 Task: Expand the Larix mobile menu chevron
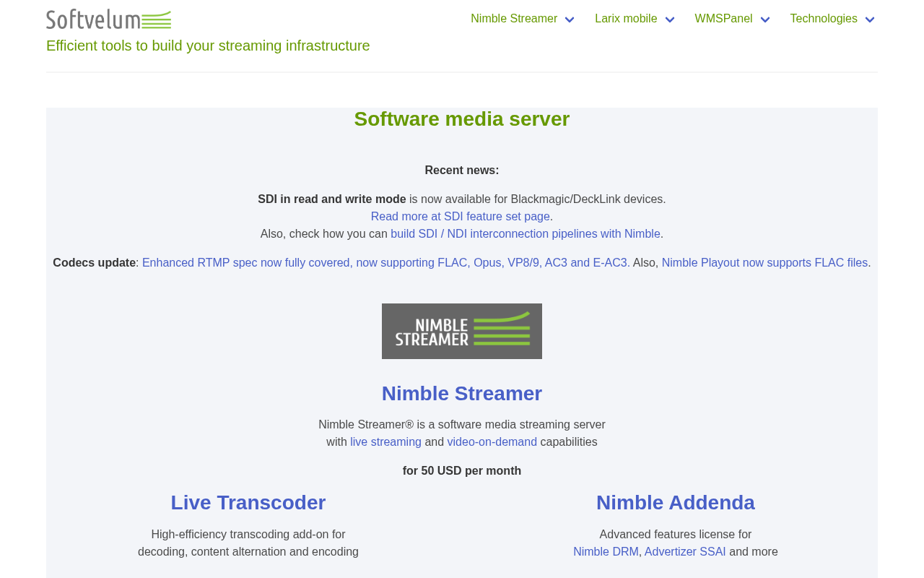tap(669, 20)
